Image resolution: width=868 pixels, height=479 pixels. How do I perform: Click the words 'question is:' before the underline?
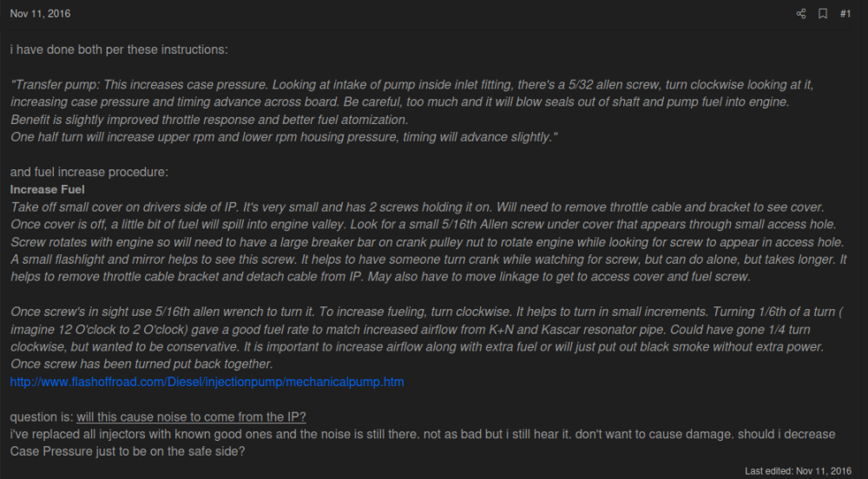(42, 417)
